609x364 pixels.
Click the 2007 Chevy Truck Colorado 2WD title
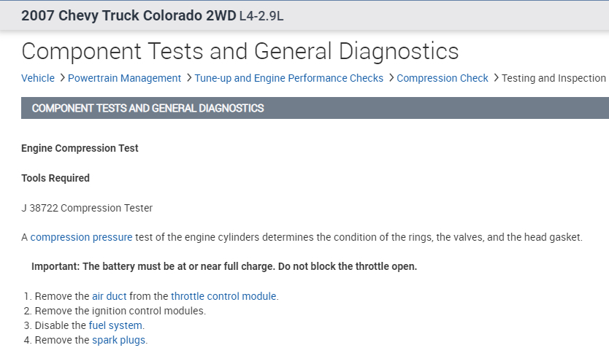click(x=128, y=16)
